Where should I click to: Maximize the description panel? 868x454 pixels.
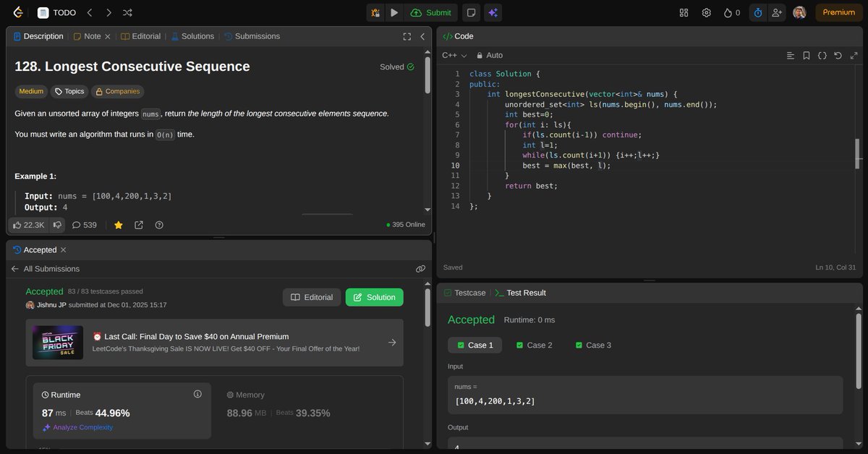(407, 36)
